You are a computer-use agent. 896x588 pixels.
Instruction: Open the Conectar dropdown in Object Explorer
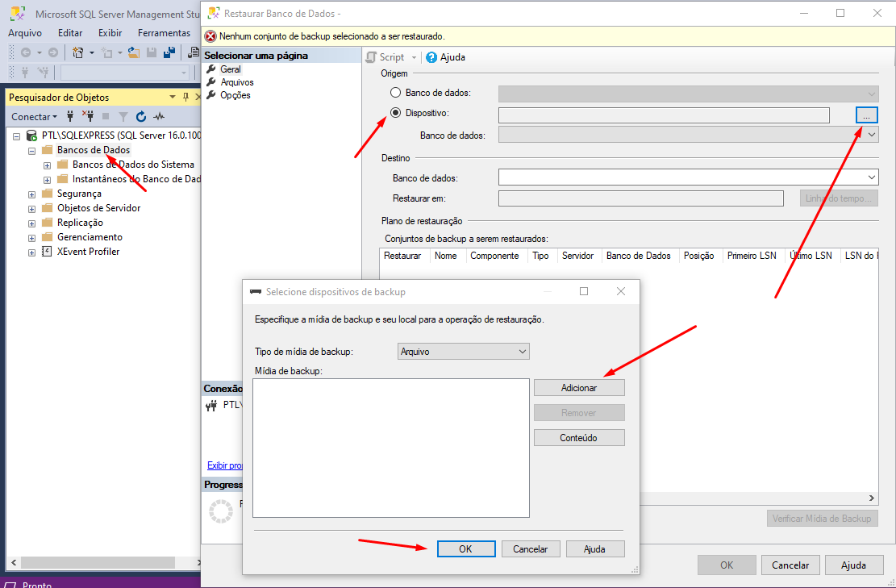35,117
